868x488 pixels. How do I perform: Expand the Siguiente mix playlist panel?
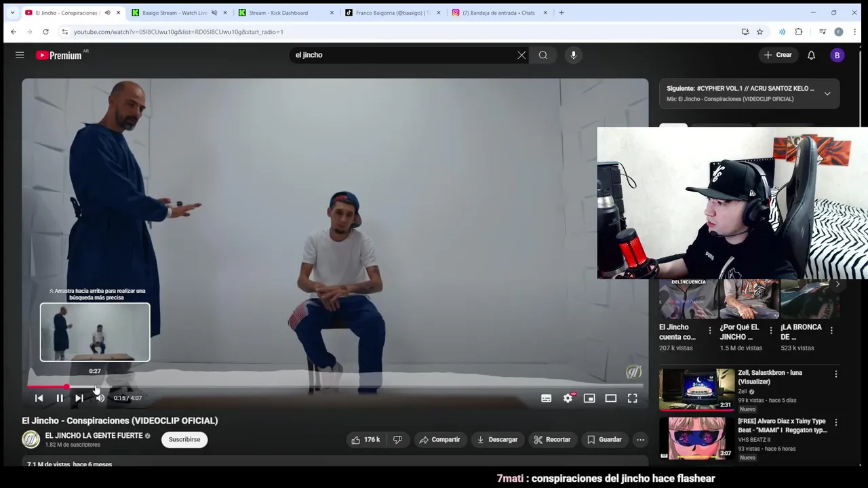pyautogui.click(x=827, y=94)
